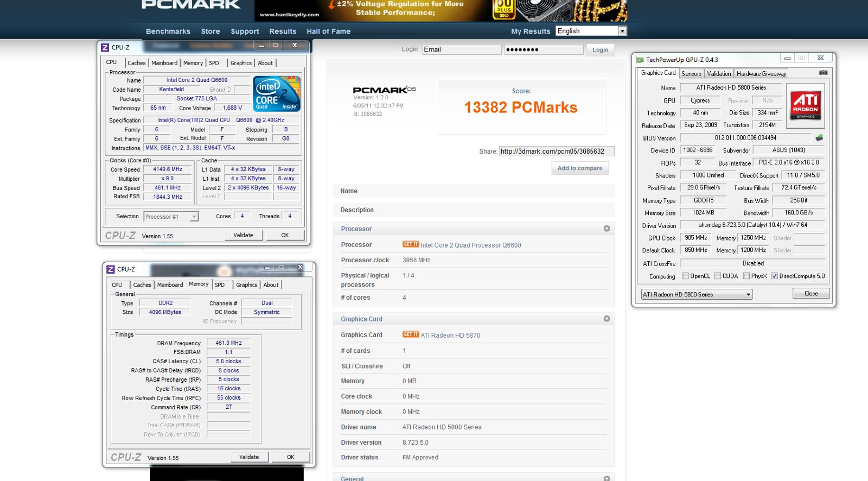Open the Memory tab in the top CPU-Z window
The height and width of the screenshot is (481, 868).
(x=193, y=63)
